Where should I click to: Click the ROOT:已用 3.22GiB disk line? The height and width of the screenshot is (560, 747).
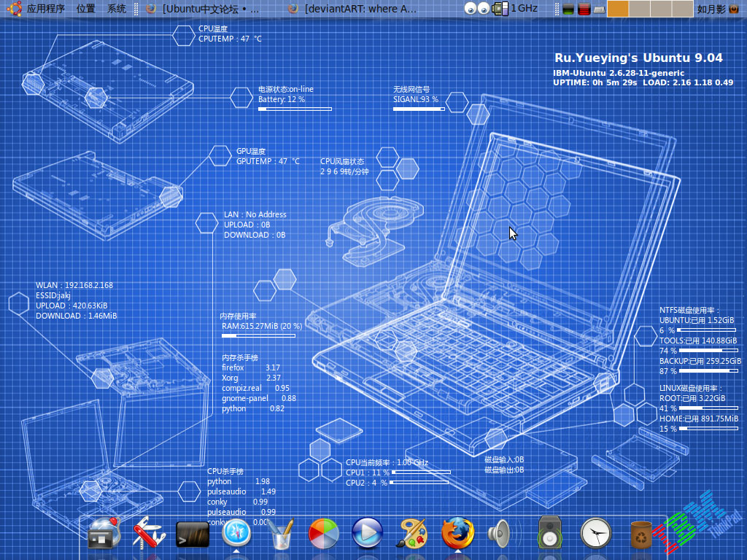[x=693, y=399]
